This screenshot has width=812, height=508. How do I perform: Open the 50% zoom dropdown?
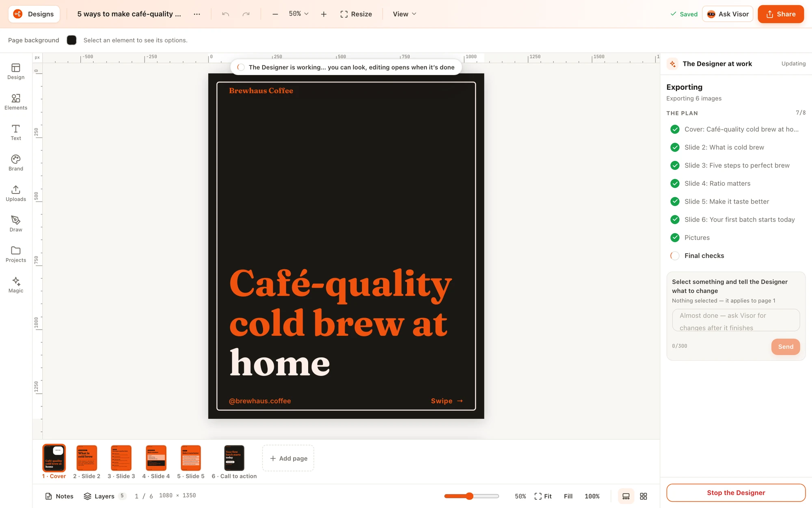pos(298,14)
